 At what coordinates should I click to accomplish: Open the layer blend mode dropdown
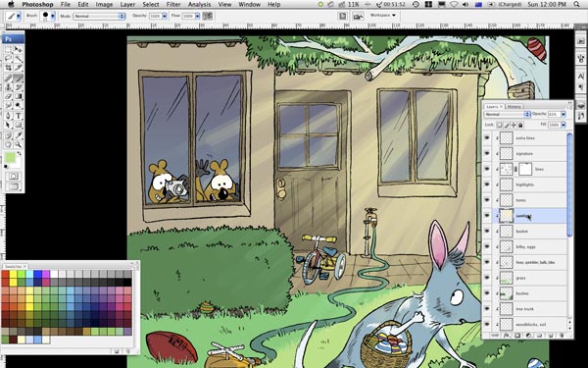[x=507, y=114]
